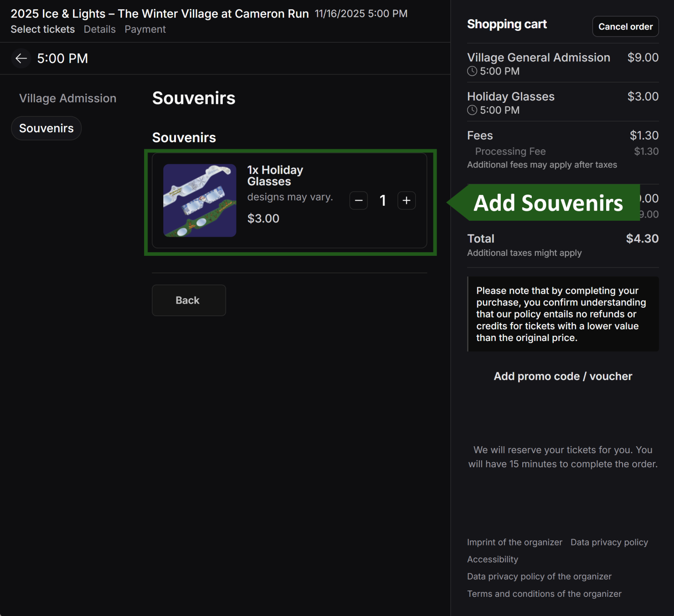674x616 pixels.
Task: Click the back arrow beside 5:00 PM
Action: click(21, 58)
